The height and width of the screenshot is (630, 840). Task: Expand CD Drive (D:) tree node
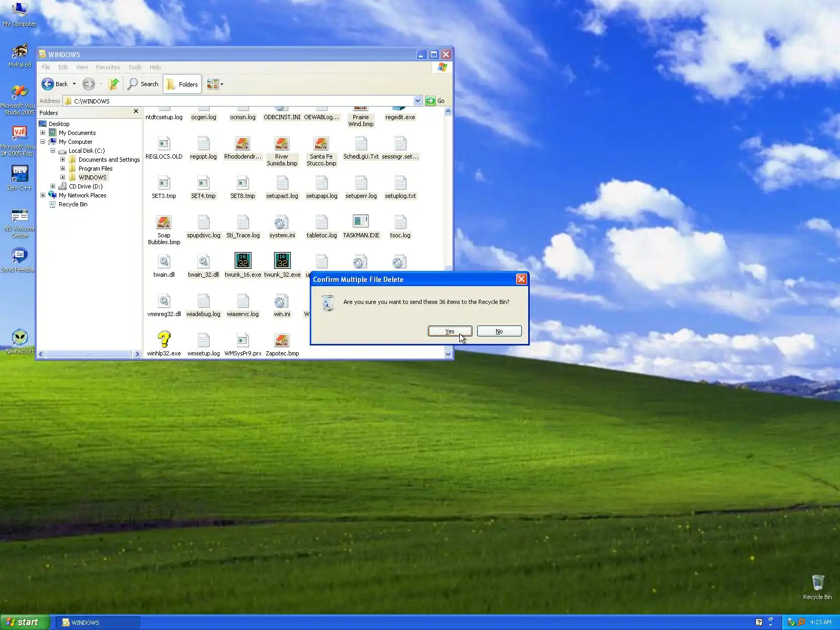(53, 186)
